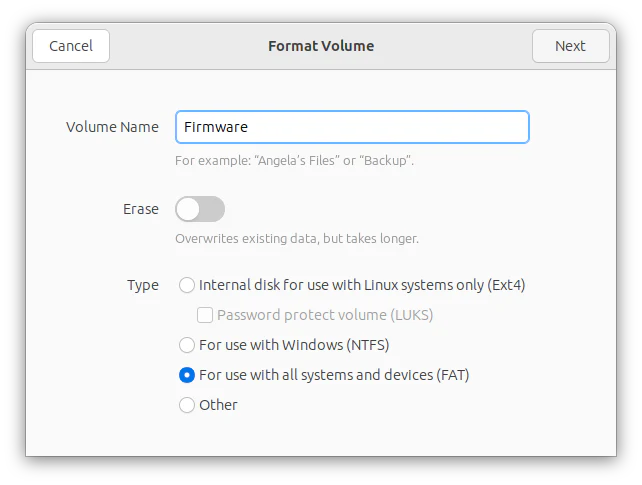Pick the Other radio button circle
The width and height of the screenshot is (642, 485).
tap(187, 405)
